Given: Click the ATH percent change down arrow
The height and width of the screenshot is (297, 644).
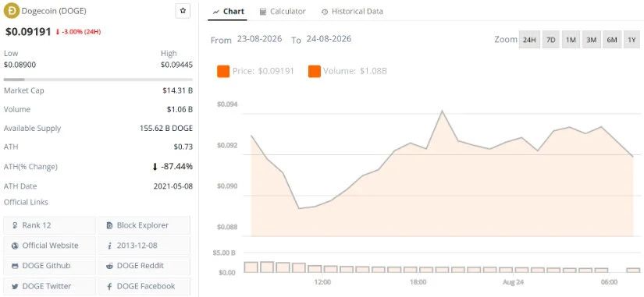Looking at the screenshot, I should pos(155,167).
